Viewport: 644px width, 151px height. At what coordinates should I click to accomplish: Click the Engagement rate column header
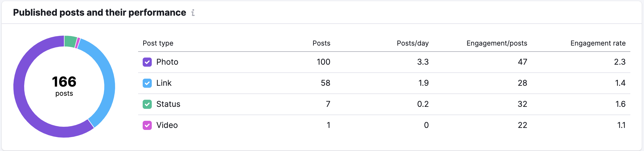(598, 43)
